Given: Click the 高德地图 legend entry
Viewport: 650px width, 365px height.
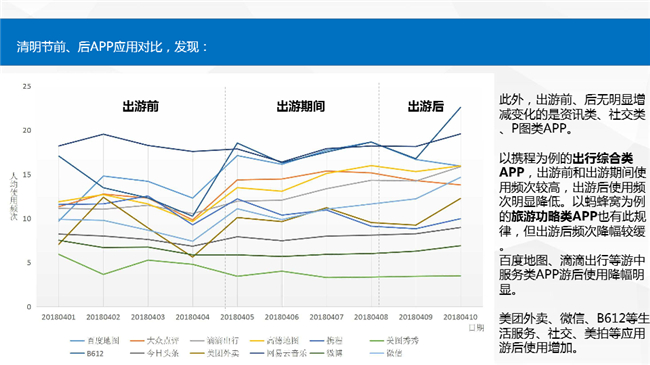Looking at the screenshot, I should click(274, 341).
